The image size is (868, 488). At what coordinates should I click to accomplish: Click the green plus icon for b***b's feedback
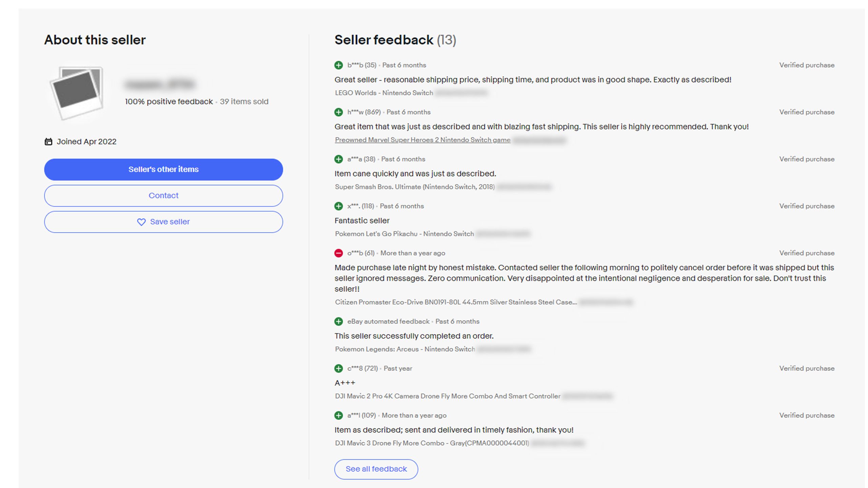pos(338,65)
